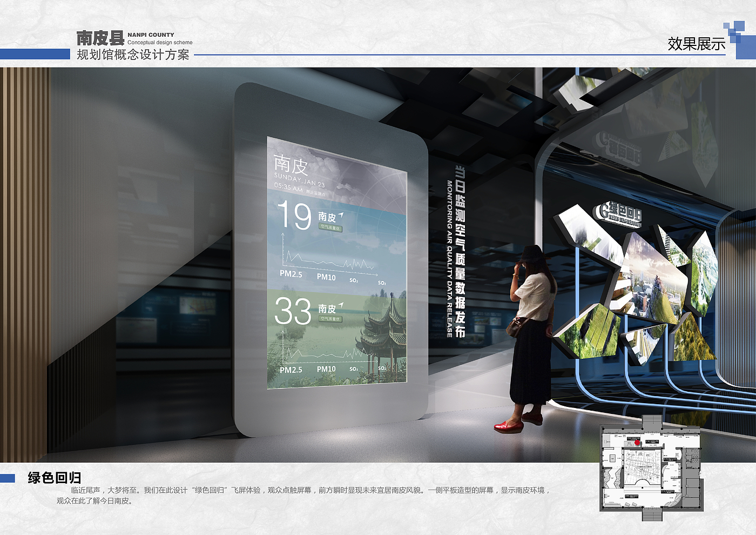Viewport: 756px width, 535px height.
Task: Click the 效果展示 section label
Action: [696, 44]
